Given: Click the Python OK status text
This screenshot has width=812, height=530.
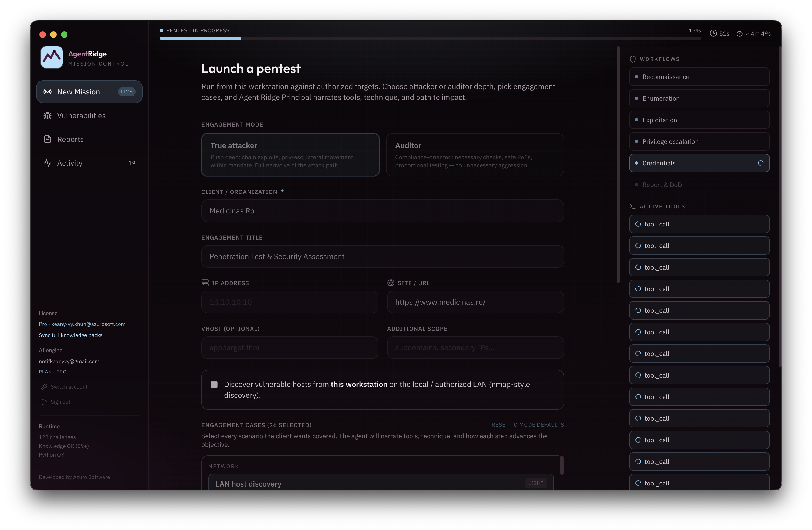Looking at the screenshot, I should [52, 455].
